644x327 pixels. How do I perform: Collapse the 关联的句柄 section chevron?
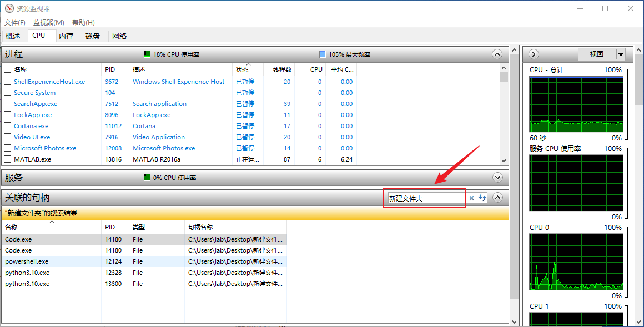click(497, 198)
